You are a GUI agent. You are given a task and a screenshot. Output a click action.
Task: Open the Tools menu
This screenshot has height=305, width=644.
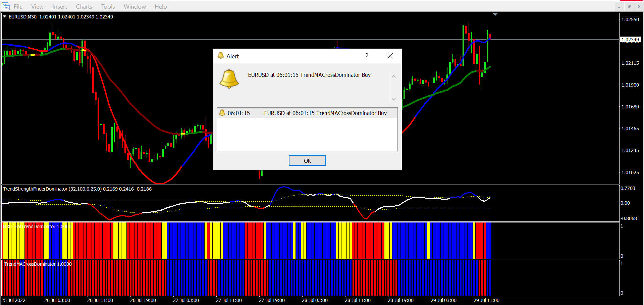tap(108, 7)
